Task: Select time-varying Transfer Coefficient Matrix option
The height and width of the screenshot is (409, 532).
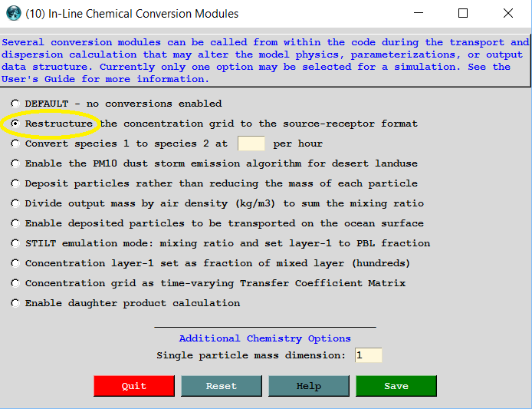Action: [15, 283]
